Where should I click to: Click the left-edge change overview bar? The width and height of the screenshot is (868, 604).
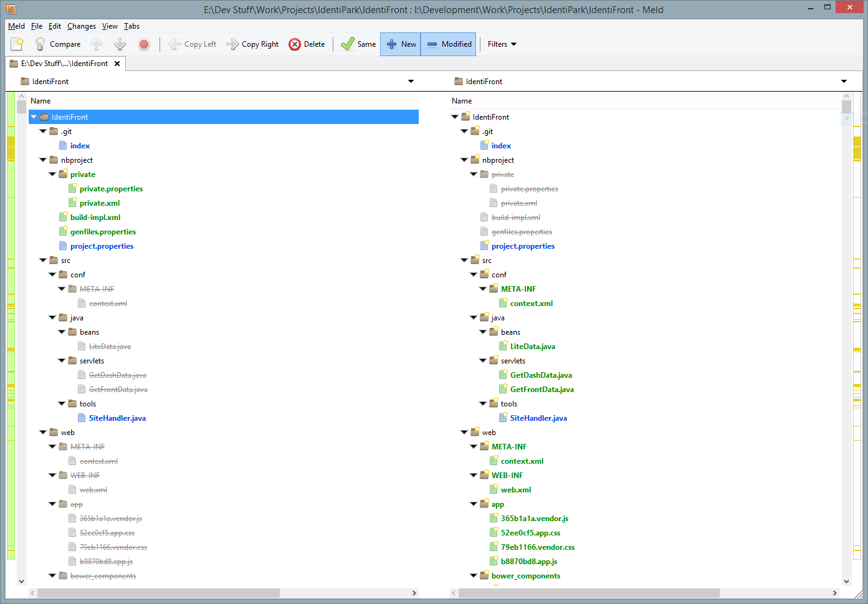click(x=11, y=326)
